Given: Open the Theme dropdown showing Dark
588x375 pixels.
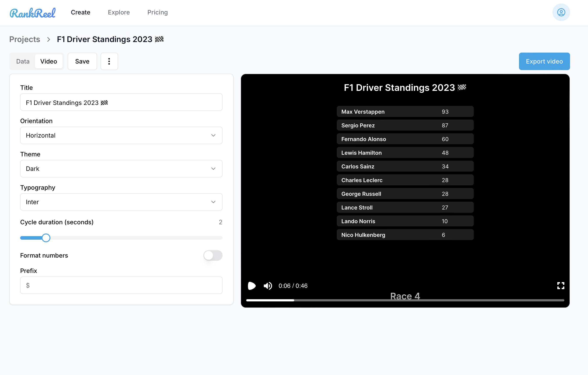Looking at the screenshot, I should [x=121, y=169].
